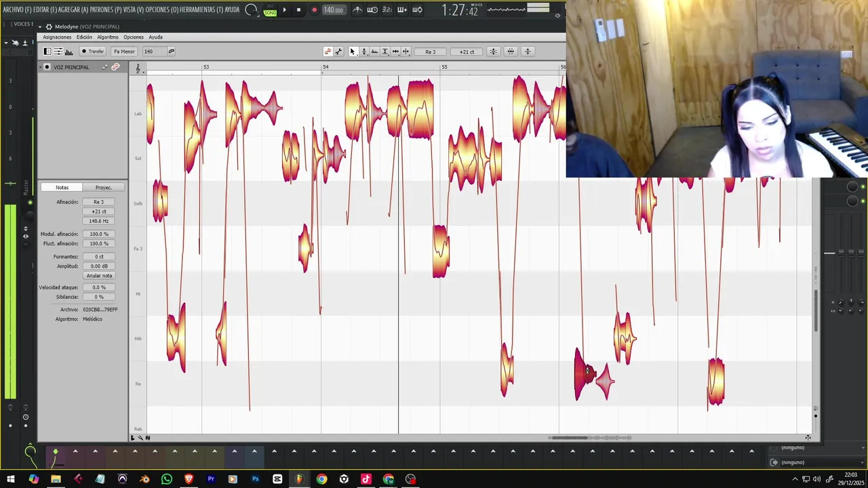The width and height of the screenshot is (868, 488).
Task: Click the treble clef icon above pitch ruler
Action: pyautogui.click(x=138, y=68)
